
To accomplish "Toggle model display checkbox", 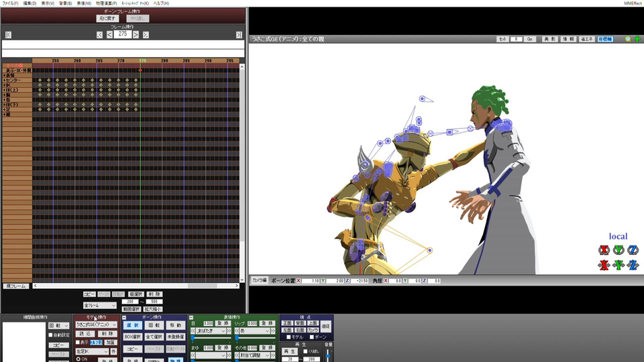I will pyautogui.click(x=78, y=342).
